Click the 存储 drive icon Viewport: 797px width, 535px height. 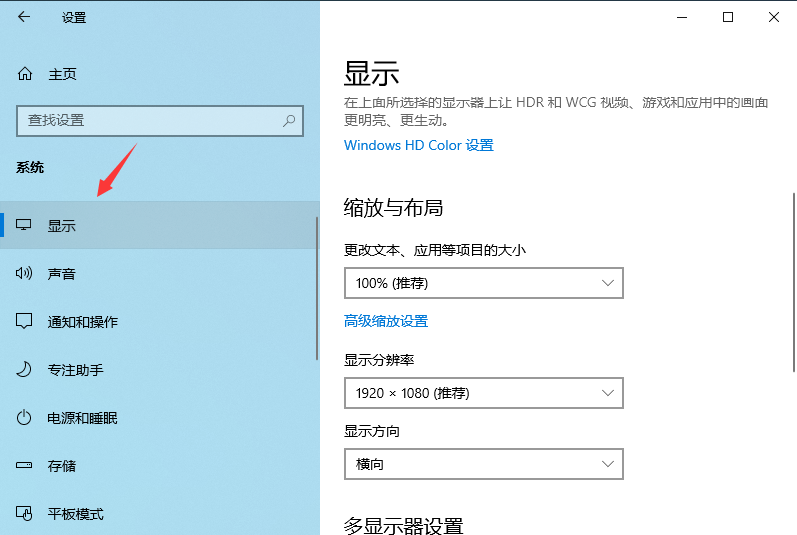(x=25, y=466)
